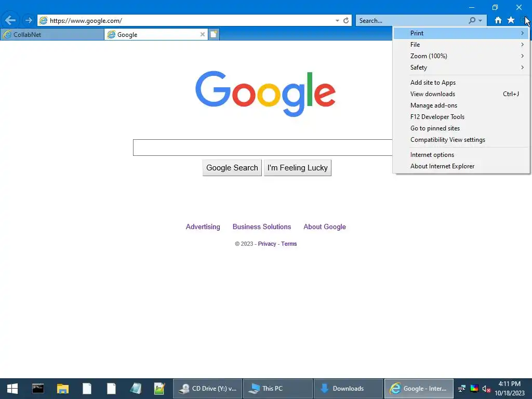This screenshot has height=399, width=532.
Task: Expand the Zoom (100%) submenu
Action: [461, 56]
